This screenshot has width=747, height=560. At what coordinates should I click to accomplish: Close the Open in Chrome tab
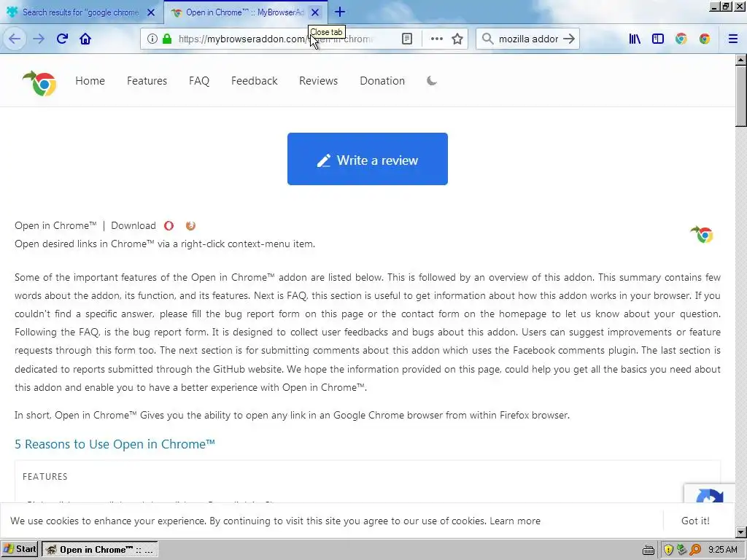[315, 12]
